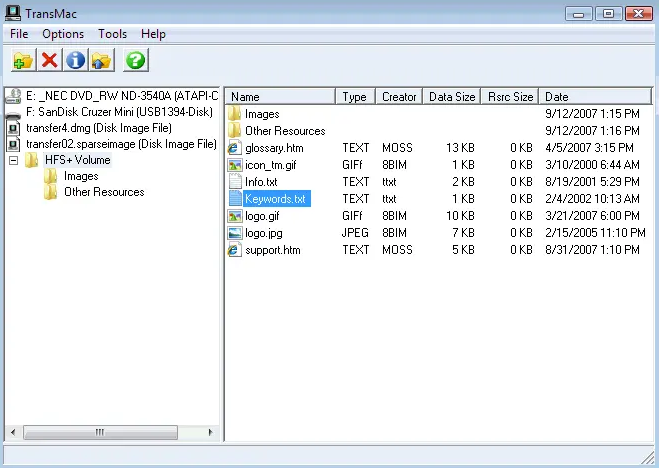Sort by Data Size column header
Image resolution: width=659 pixels, height=468 pixels.
coord(452,97)
